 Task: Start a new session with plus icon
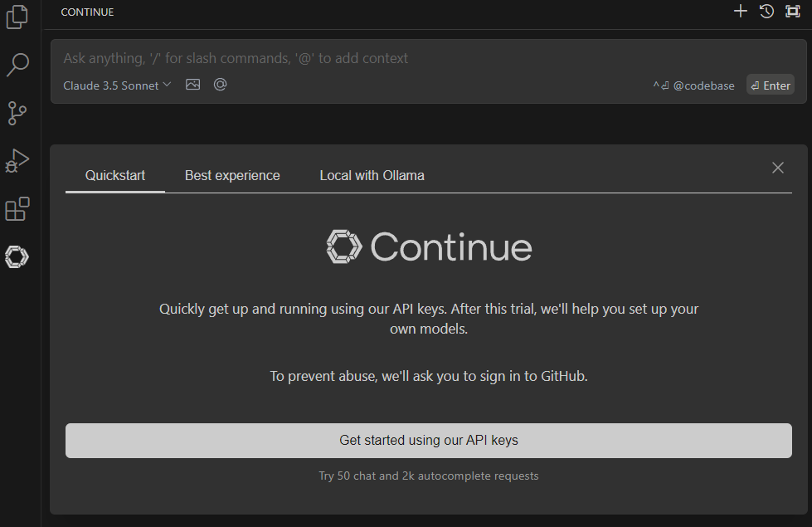pyautogui.click(x=741, y=11)
